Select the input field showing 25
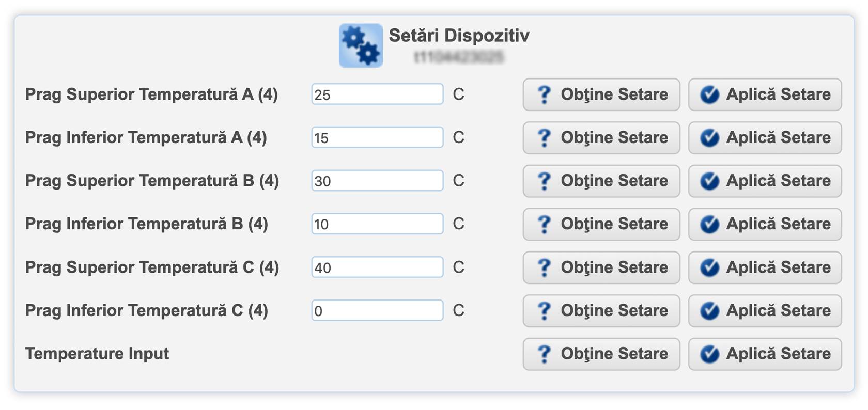868x410 pixels. click(x=377, y=94)
